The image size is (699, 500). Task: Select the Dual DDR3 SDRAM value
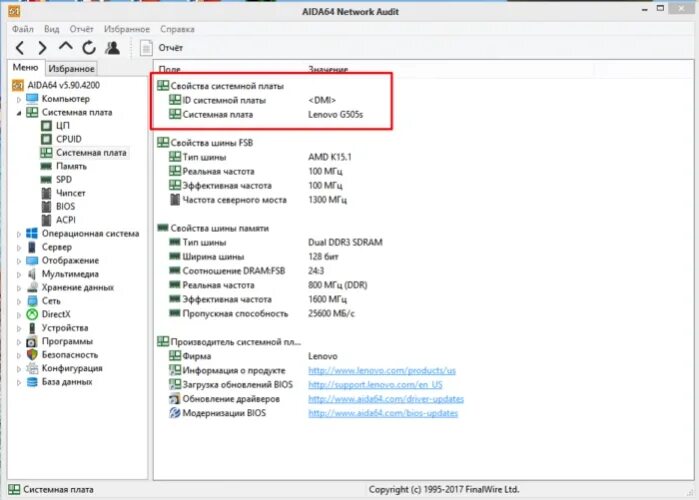click(345, 242)
